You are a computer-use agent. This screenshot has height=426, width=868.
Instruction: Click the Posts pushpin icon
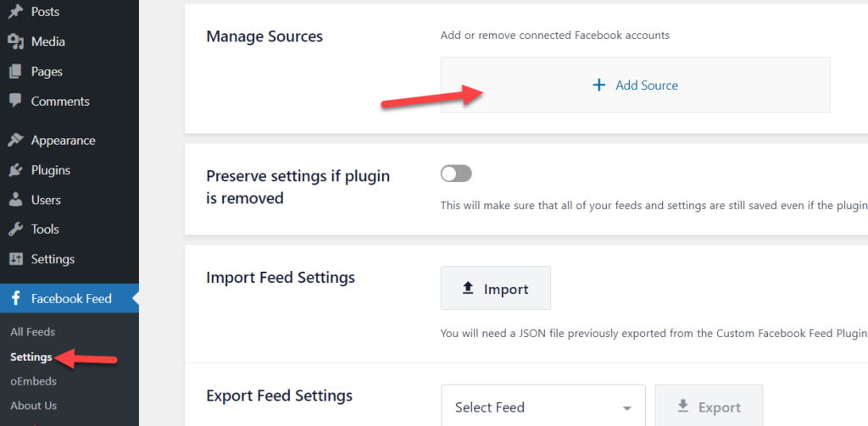tap(15, 12)
